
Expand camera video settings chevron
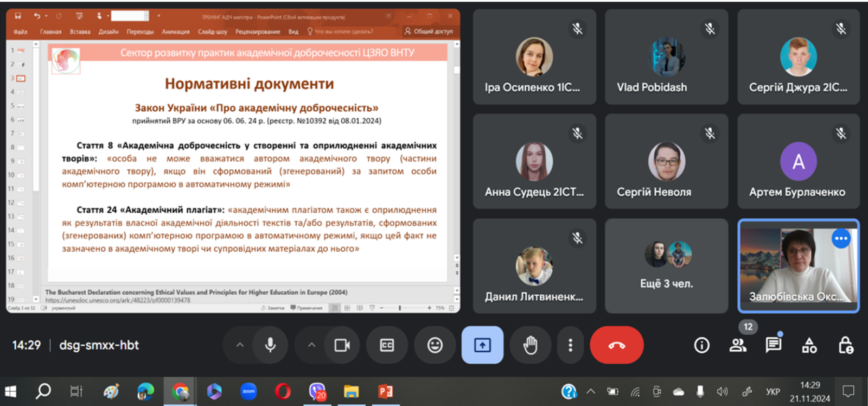coord(311,345)
